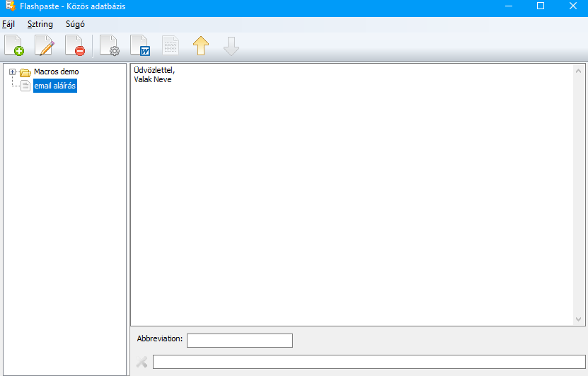
Task: Click on the Üdvözlettel text line
Action: coord(154,70)
